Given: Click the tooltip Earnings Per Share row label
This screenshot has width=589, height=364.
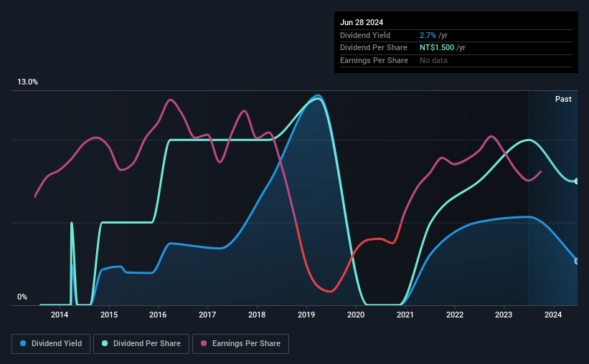Looking at the screenshot, I should tap(374, 60).
